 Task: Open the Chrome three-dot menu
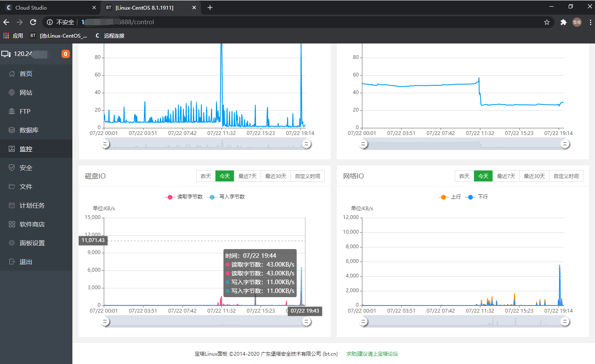[x=590, y=22]
